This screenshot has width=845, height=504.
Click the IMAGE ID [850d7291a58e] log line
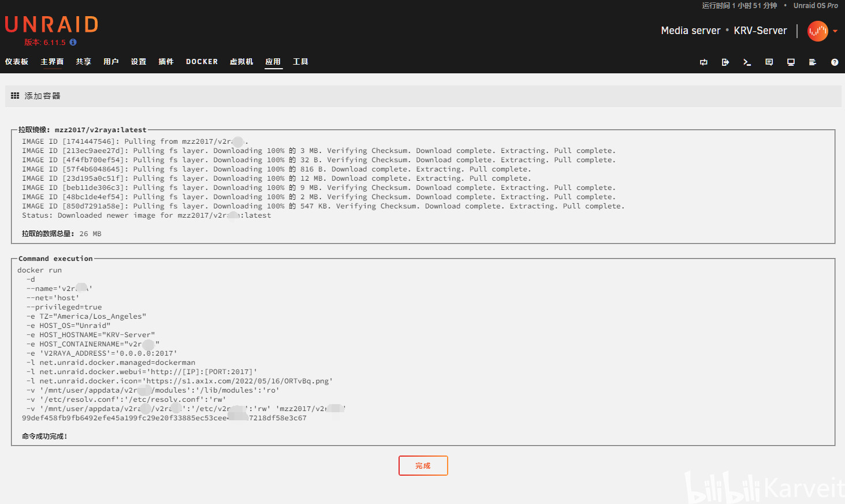tap(323, 206)
